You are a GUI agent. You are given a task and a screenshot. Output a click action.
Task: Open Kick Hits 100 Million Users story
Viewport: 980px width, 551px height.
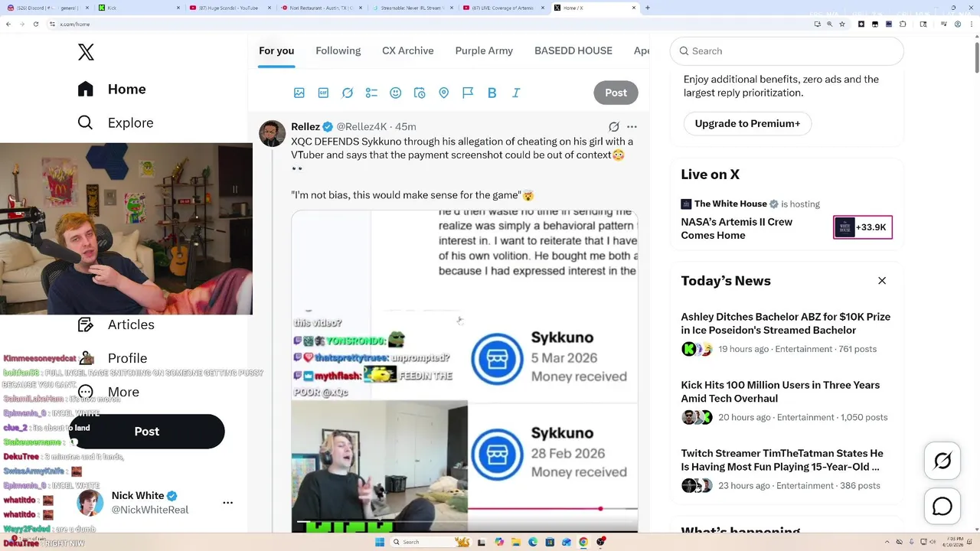tap(780, 391)
